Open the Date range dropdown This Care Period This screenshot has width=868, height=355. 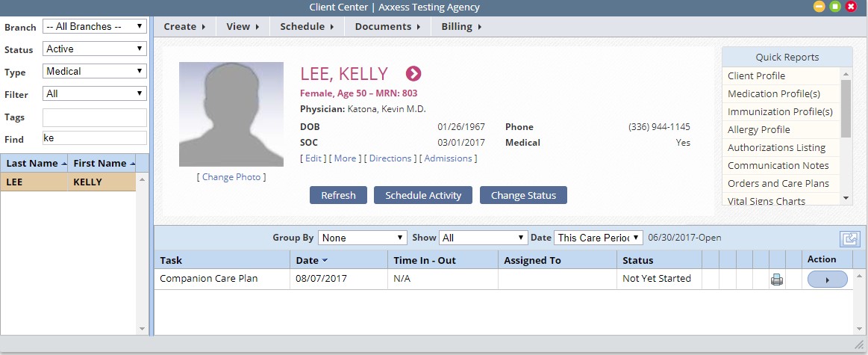[598, 238]
